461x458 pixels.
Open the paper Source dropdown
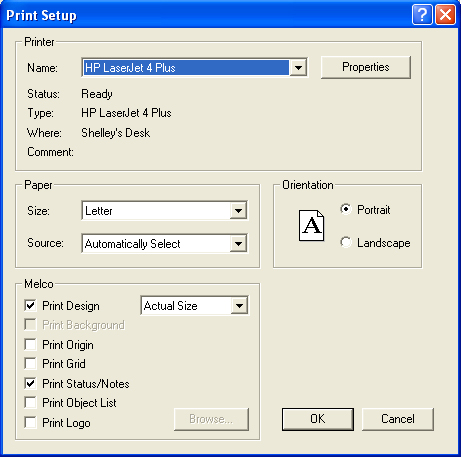(x=238, y=244)
